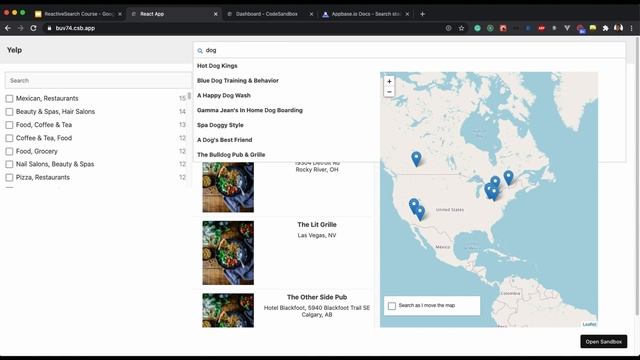Click the search magnifier icon beside dog
This screenshot has height=360, width=640.
[200, 51]
